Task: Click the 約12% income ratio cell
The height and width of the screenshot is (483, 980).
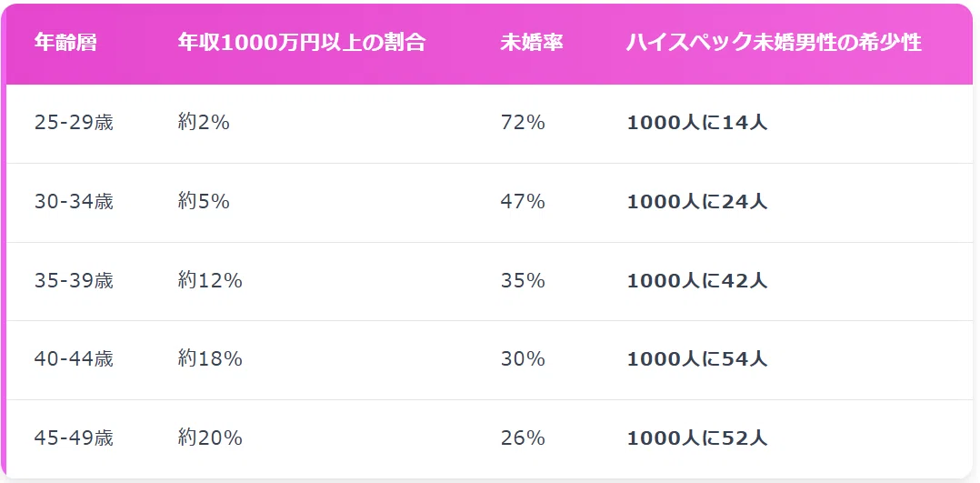Action: click(210, 281)
